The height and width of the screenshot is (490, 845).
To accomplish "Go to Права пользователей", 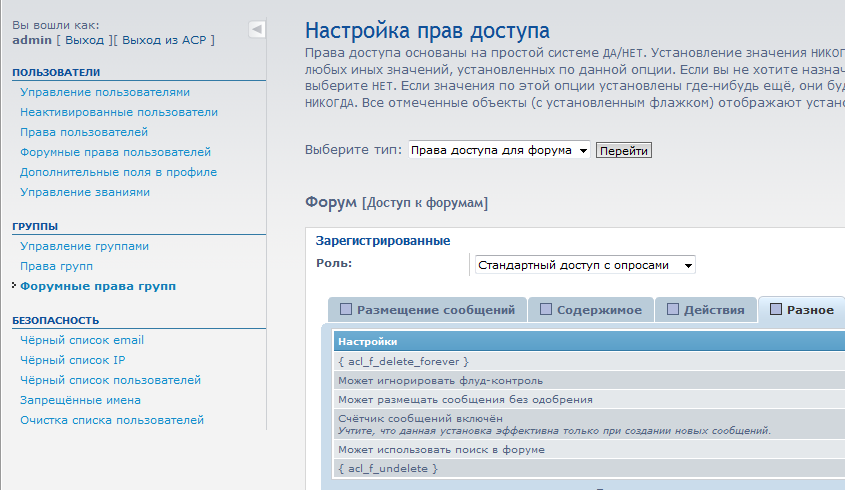I will click(84, 132).
